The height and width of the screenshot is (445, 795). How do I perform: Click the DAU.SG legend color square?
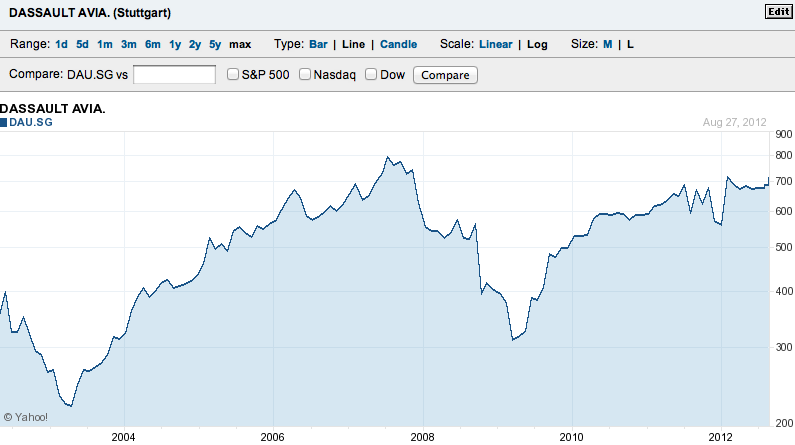4,122
